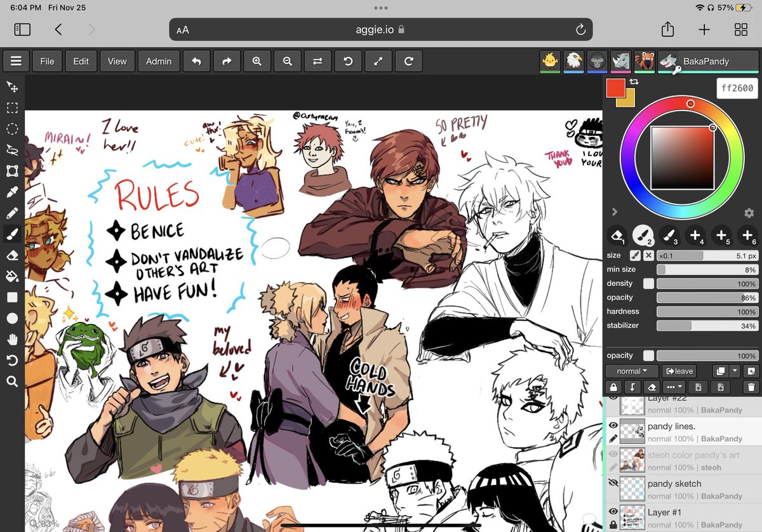
Task: Expand the color panel chevron
Action: [615, 212]
